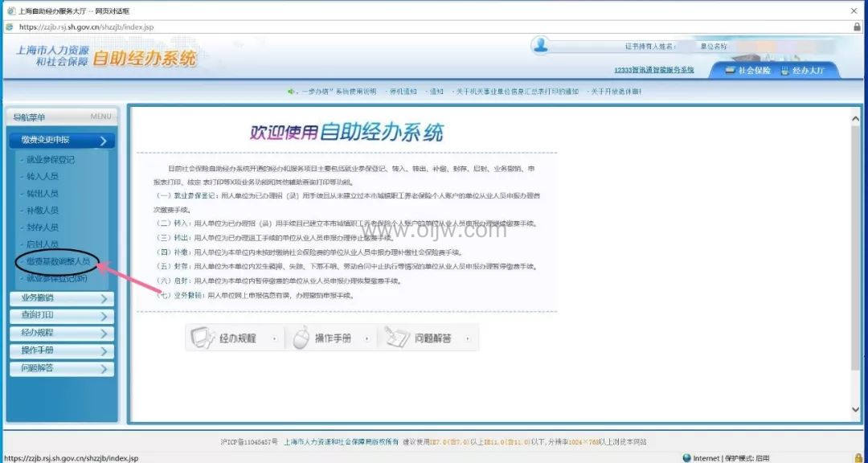
Task: Expand the 查询打印 menu section
Action: (62, 316)
